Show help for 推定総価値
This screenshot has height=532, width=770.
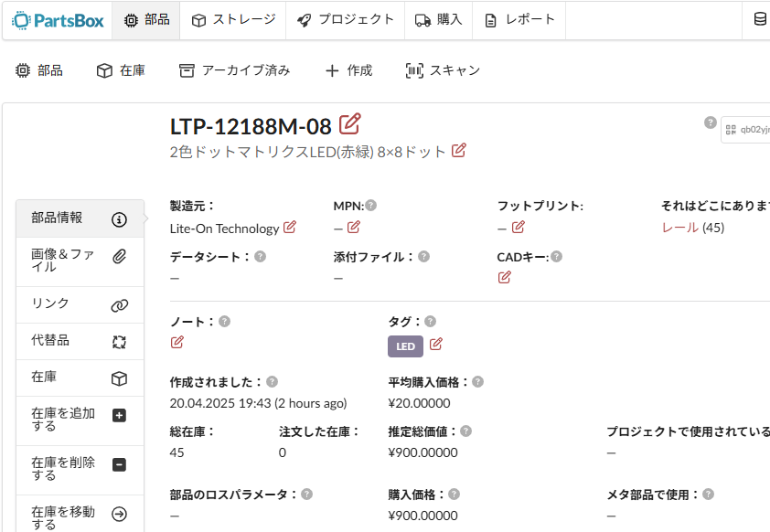click(x=466, y=431)
